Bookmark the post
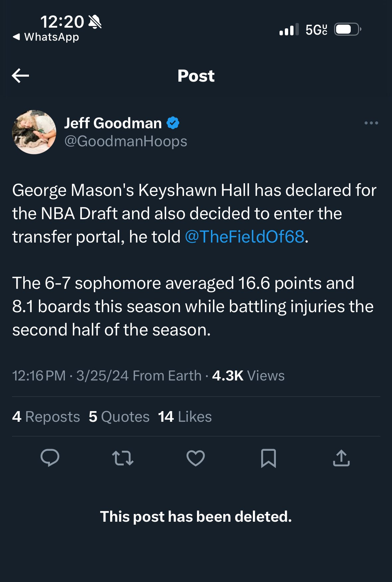 (268, 458)
